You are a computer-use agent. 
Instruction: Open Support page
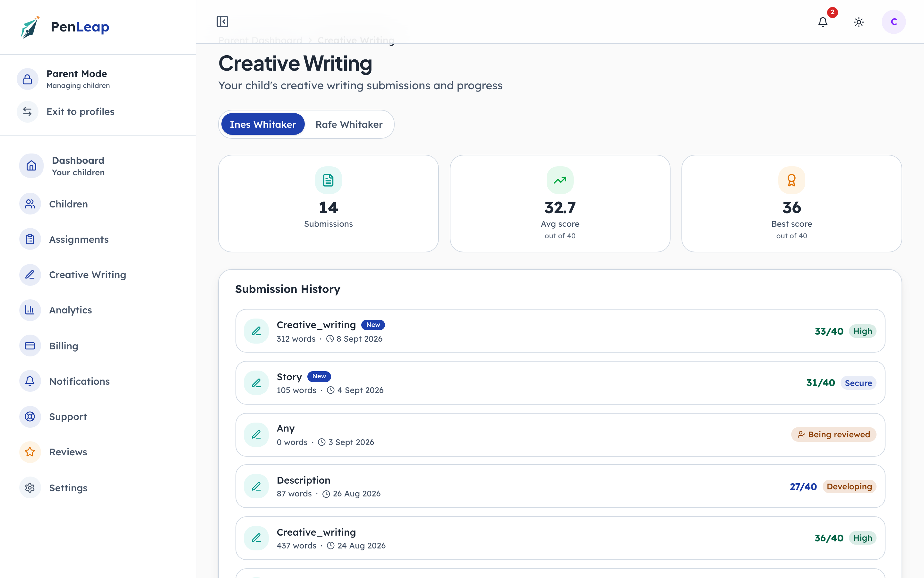click(98, 417)
